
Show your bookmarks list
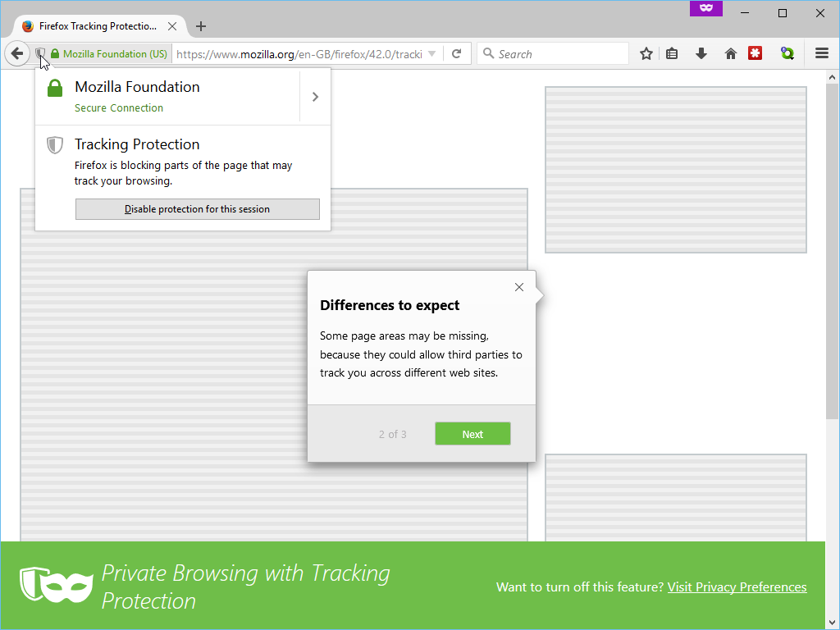[672, 54]
